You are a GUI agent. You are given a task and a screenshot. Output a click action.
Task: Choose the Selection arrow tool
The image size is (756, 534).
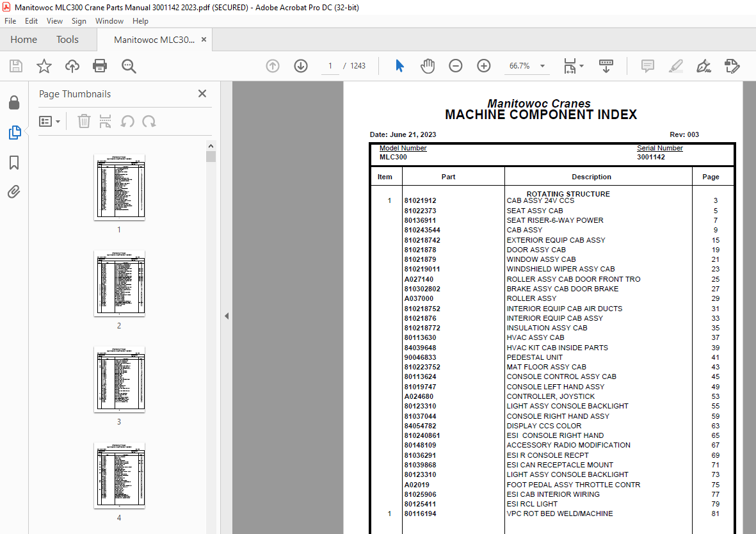(x=399, y=65)
